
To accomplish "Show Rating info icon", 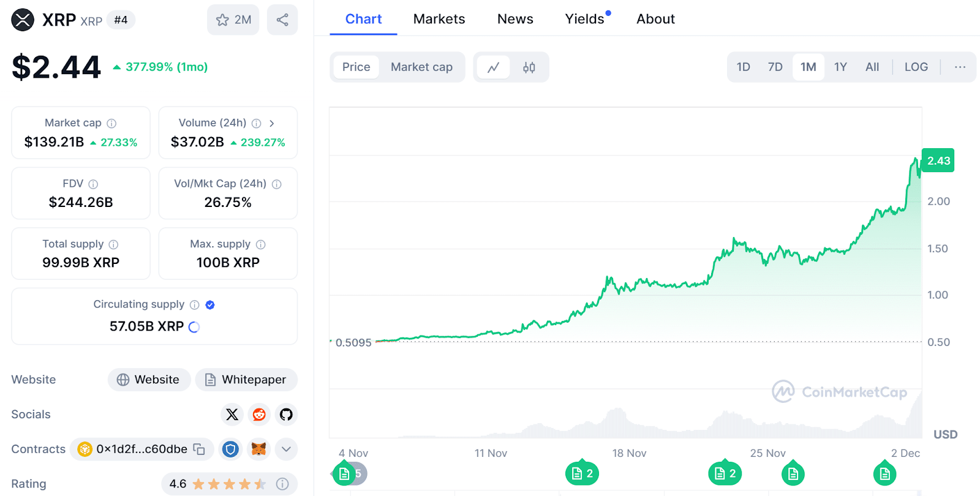I will pos(282,484).
